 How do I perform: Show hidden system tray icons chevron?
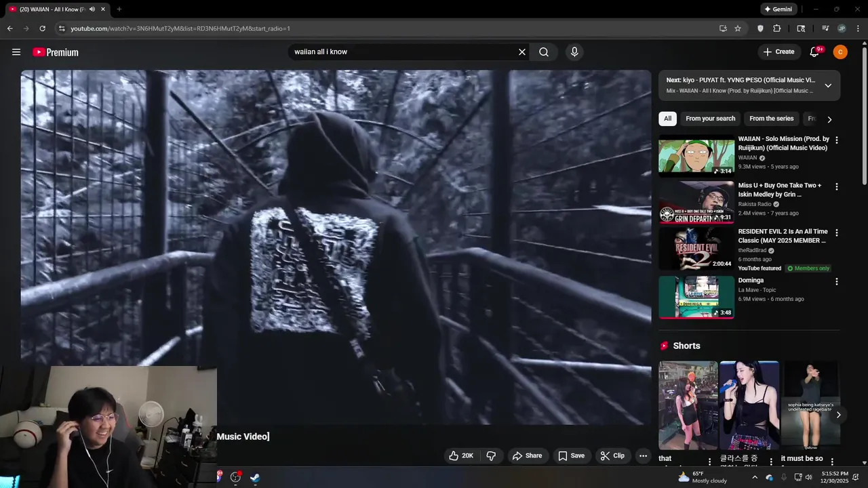[x=754, y=477]
